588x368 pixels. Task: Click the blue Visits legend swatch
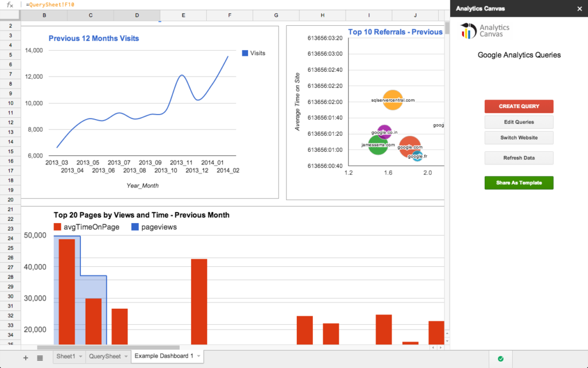[245, 53]
